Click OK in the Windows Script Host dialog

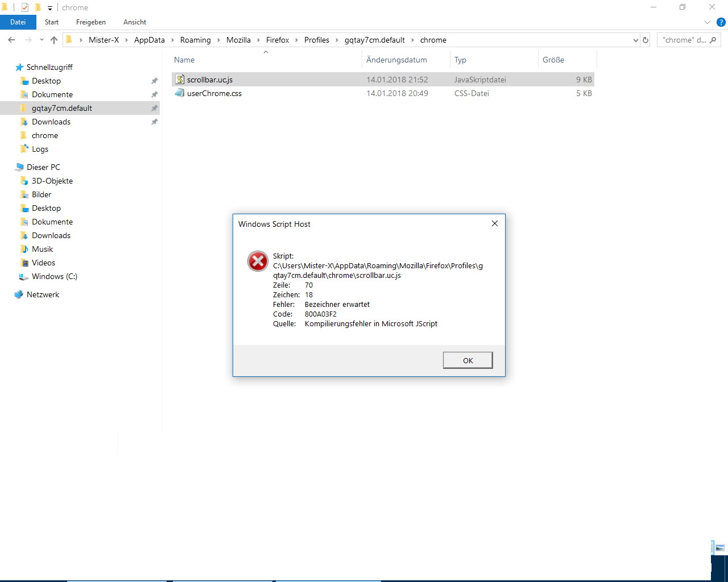click(468, 360)
